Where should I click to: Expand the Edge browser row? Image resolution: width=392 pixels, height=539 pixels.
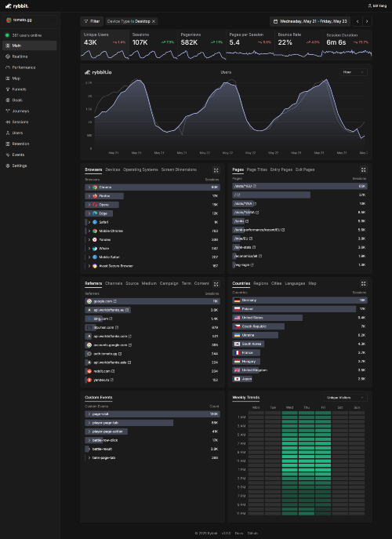(89, 213)
